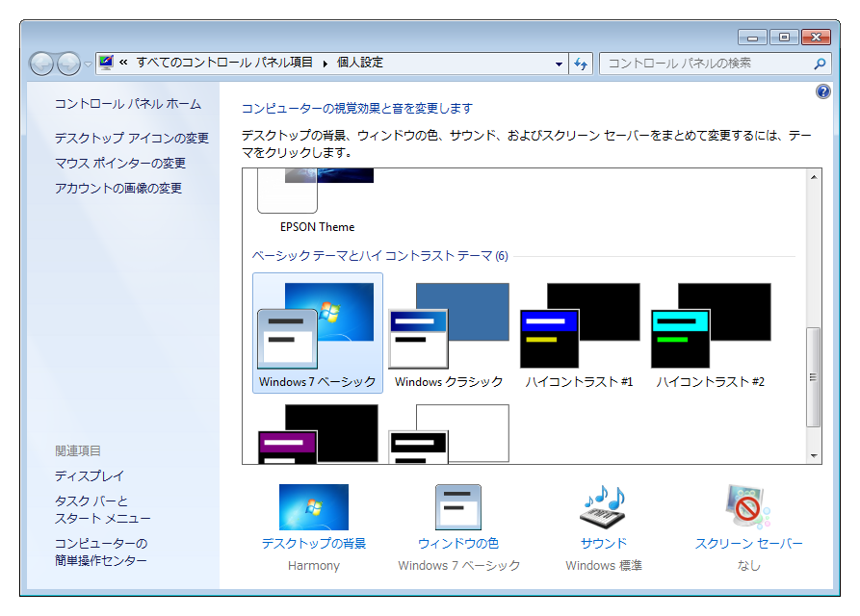Select the Windows クラシック theme
This screenshot has width=860, height=616.
(449, 333)
